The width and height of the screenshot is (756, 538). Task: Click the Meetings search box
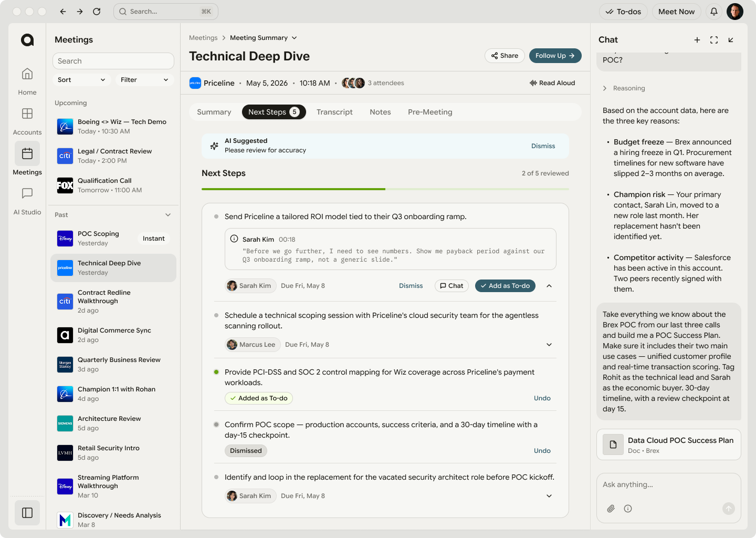(x=113, y=61)
